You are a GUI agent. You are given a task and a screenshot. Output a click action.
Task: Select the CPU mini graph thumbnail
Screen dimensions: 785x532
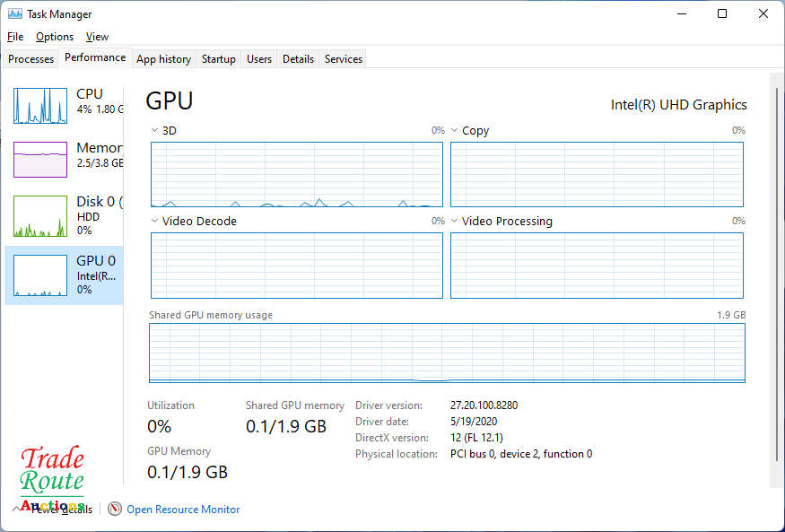tap(40, 106)
